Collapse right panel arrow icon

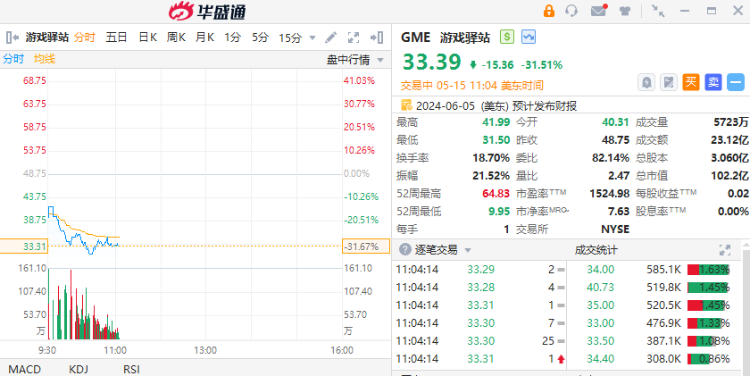377,37
